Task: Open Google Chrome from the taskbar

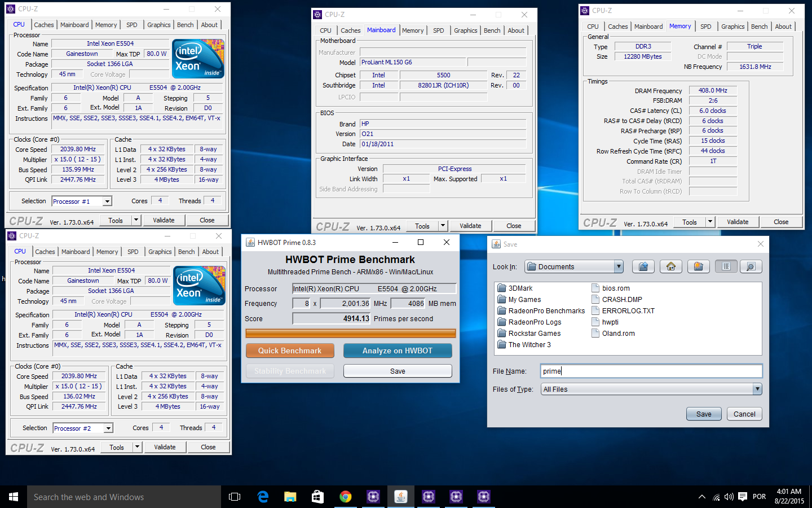Action: coord(346,497)
